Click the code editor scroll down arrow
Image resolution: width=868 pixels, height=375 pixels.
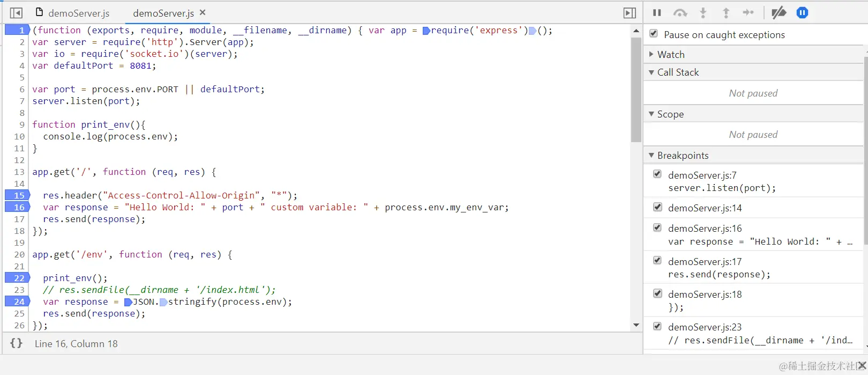point(636,325)
